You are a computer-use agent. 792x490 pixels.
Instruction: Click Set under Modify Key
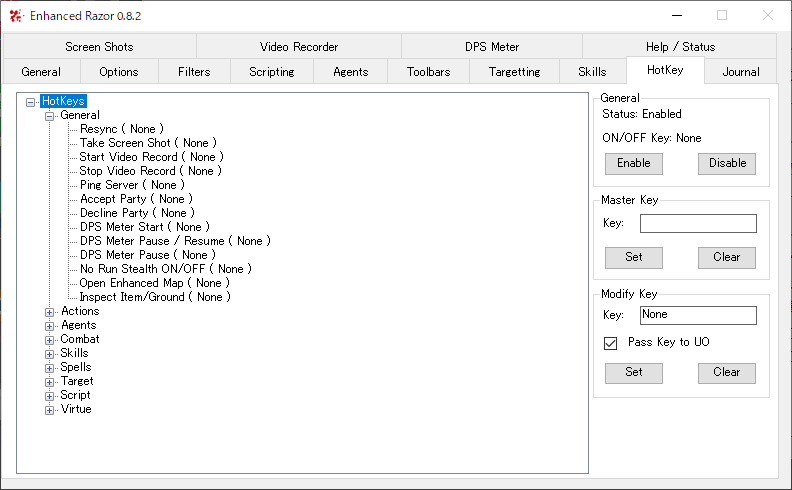(x=633, y=373)
